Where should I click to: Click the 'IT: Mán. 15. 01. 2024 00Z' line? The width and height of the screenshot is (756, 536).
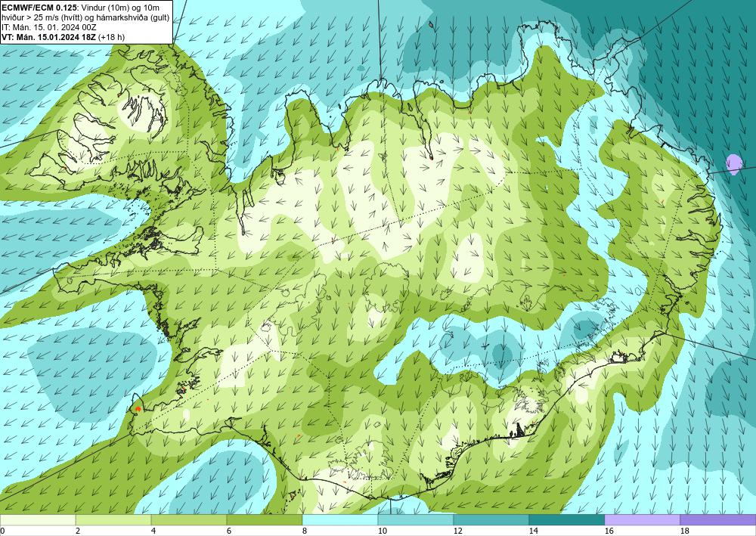(x=49, y=27)
